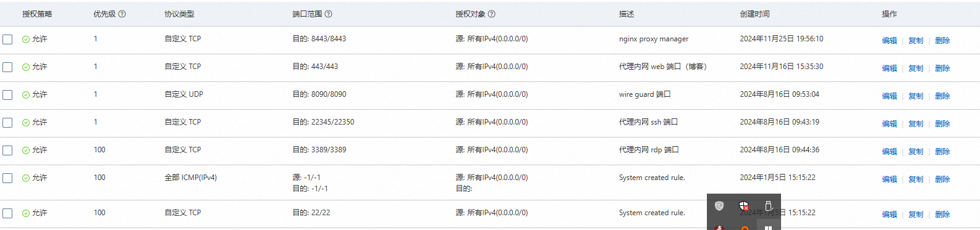980x230 pixels.
Task: Open the gray Z shield tray icon
Action: [x=719, y=206]
